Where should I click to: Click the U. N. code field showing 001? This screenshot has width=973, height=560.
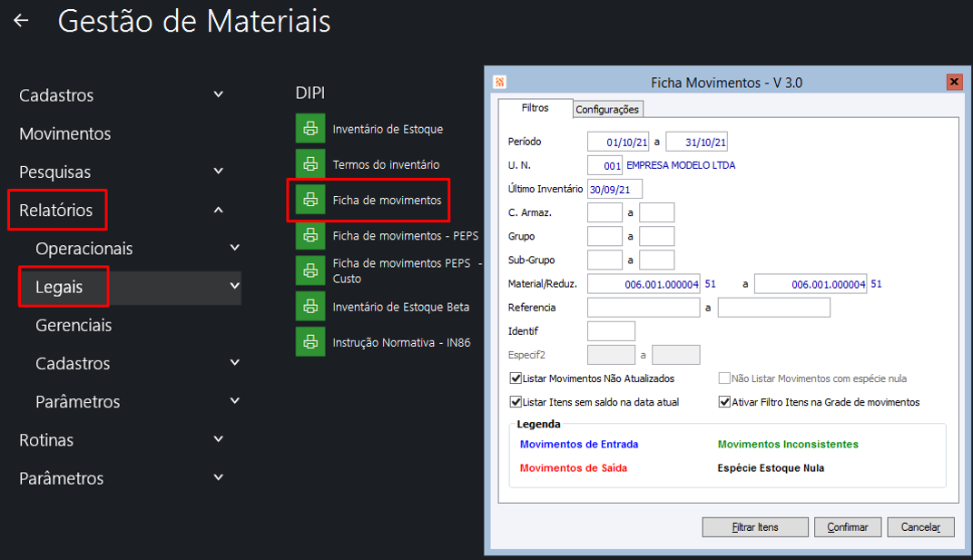[x=605, y=165]
